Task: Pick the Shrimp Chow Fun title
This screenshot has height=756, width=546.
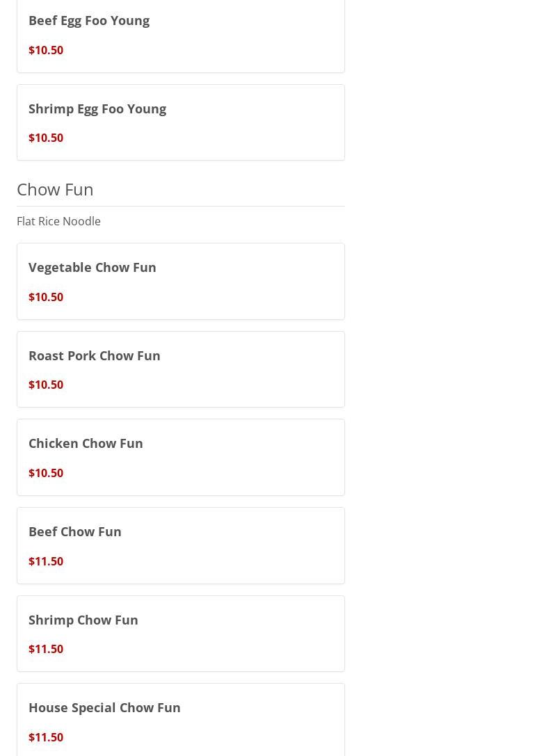Action: 83,620
